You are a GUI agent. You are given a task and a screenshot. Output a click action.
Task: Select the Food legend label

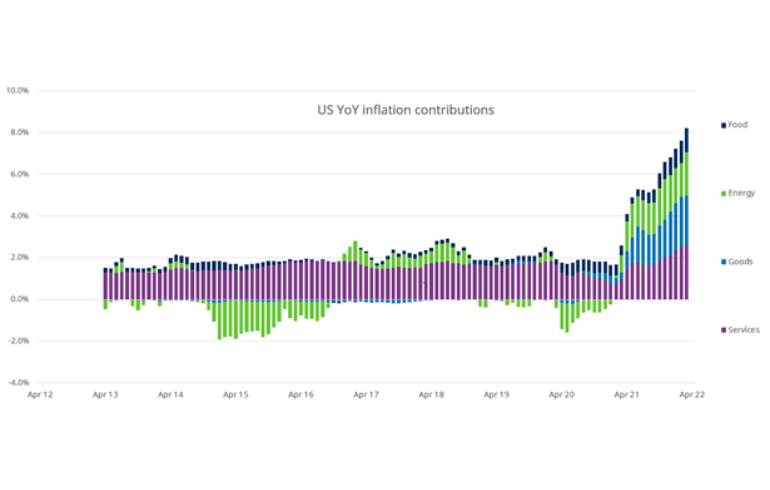pos(738,125)
